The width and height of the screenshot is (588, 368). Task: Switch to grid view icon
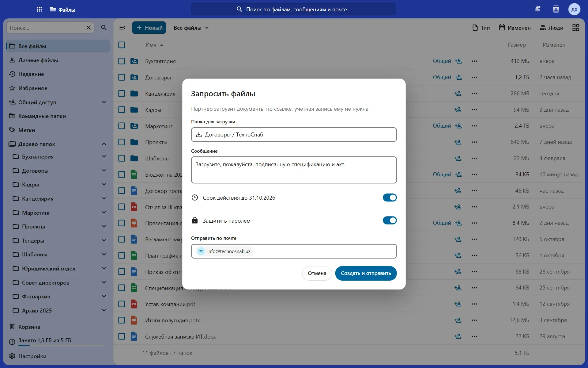pyautogui.click(x=576, y=28)
